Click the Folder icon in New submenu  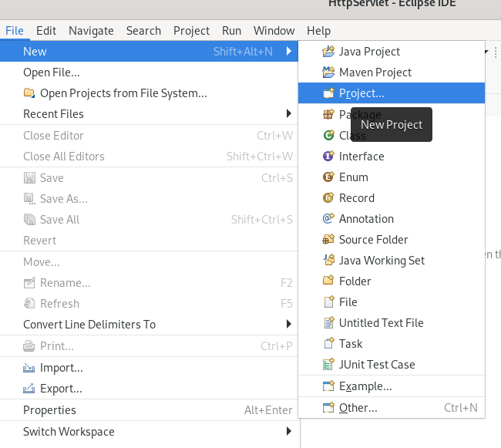[x=328, y=281]
